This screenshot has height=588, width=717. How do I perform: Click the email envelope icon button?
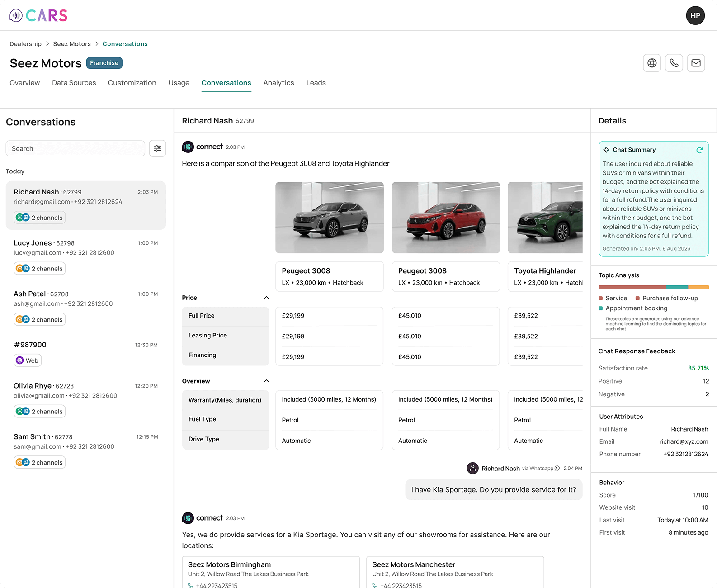tap(696, 63)
